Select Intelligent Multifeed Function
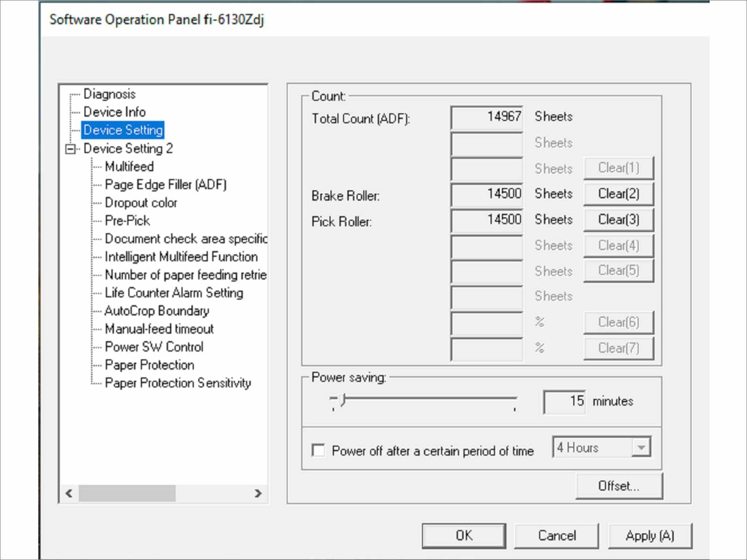The height and width of the screenshot is (560, 747). click(181, 257)
